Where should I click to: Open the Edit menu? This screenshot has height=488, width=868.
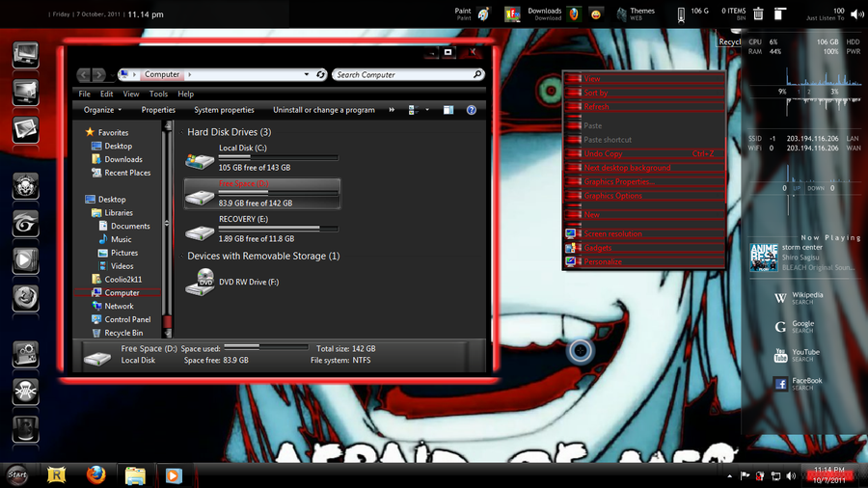point(106,95)
